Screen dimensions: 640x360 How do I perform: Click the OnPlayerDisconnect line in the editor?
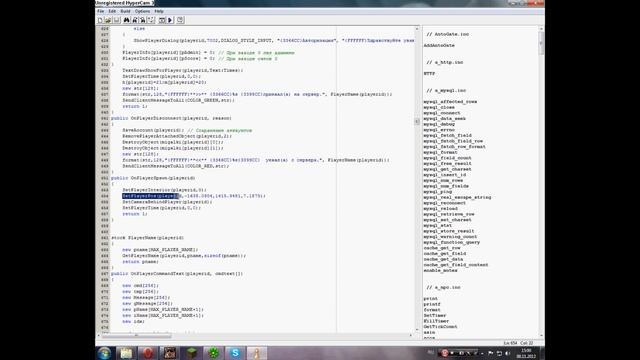171,118
